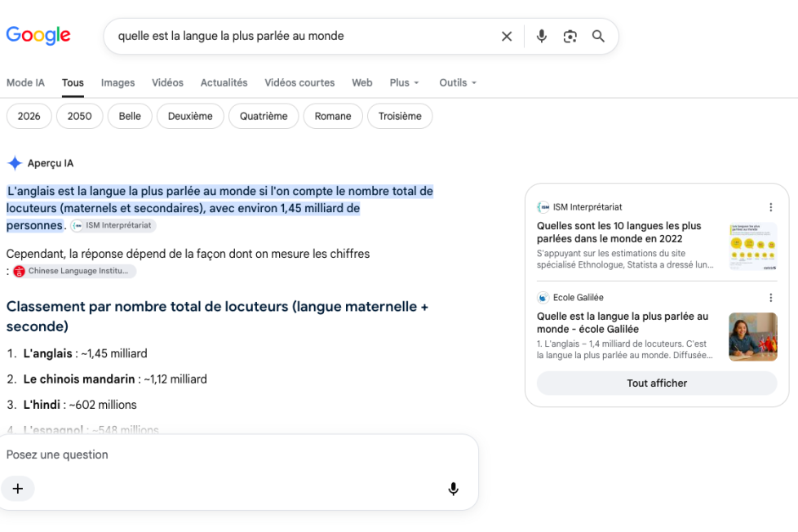Click the Google logo
798x532 pixels.
38,36
